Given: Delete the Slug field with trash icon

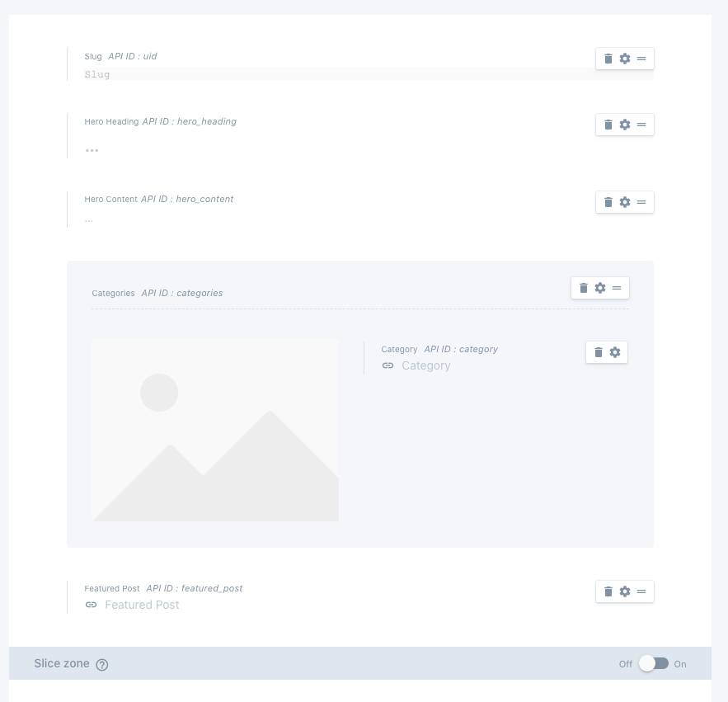Looking at the screenshot, I should point(608,59).
